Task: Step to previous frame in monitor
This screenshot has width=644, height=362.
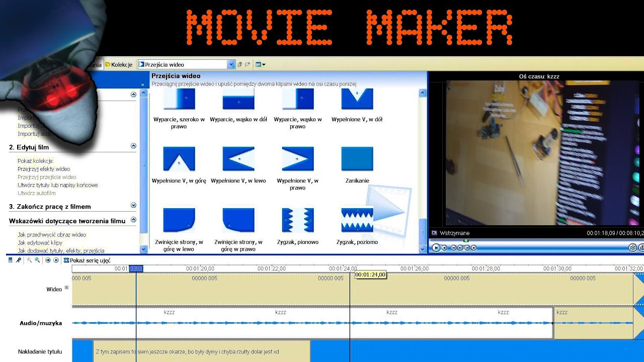Action: 460,248
